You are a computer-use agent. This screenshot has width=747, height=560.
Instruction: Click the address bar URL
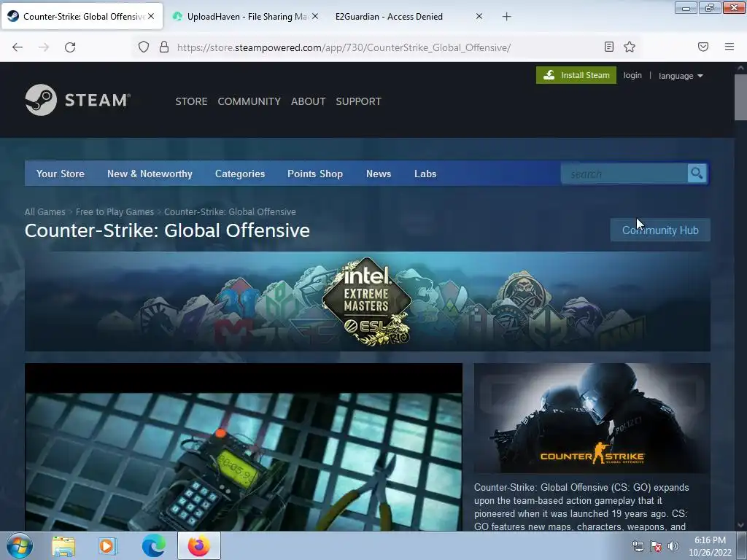tap(344, 47)
